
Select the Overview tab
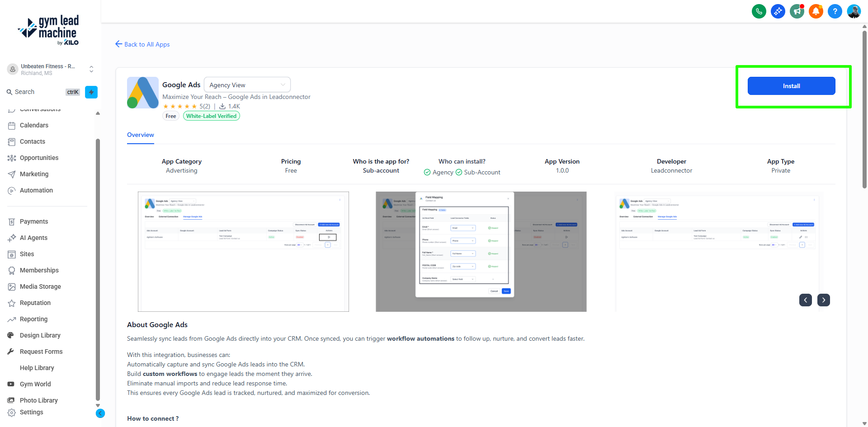[141, 135]
